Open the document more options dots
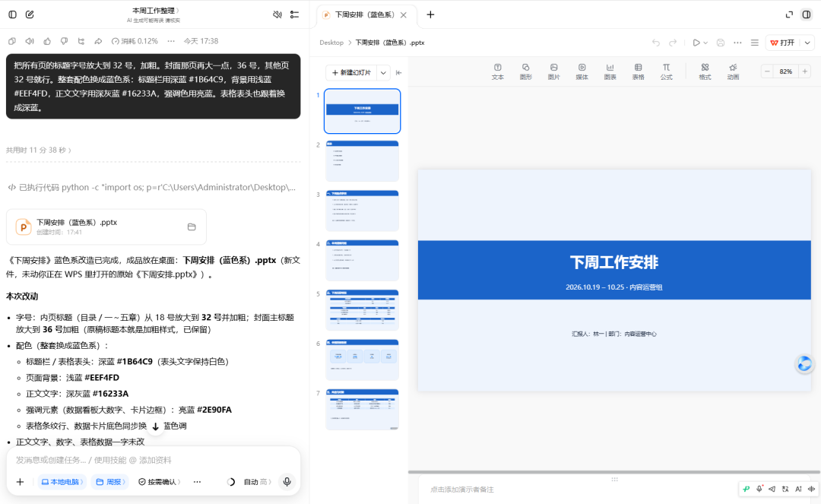 [737, 43]
